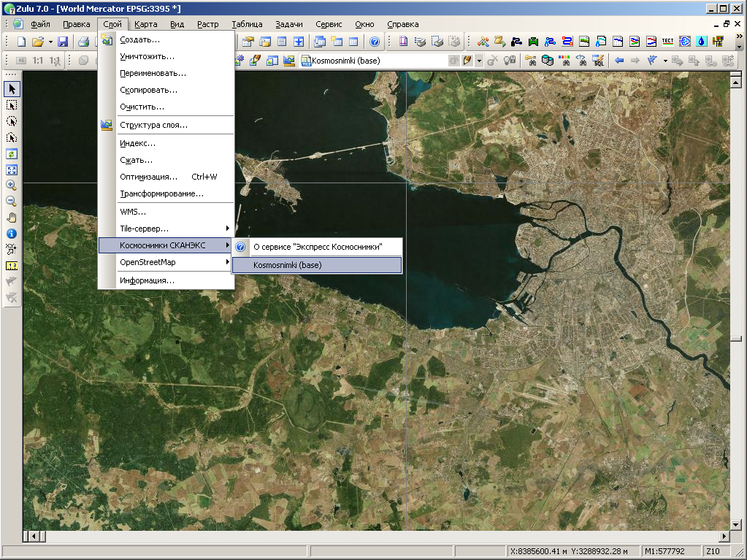Click the blue back arrow button
Viewport: 747px width, 560px height.
(x=619, y=61)
